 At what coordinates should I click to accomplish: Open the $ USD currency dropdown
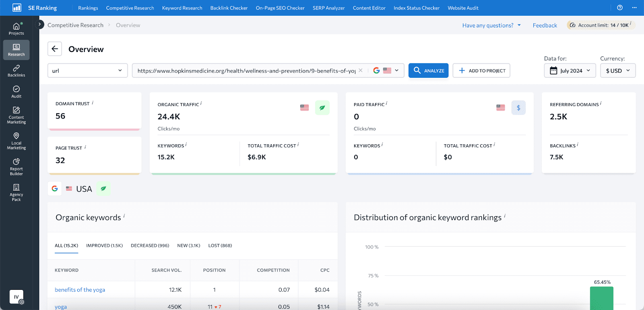tap(618, 71)
